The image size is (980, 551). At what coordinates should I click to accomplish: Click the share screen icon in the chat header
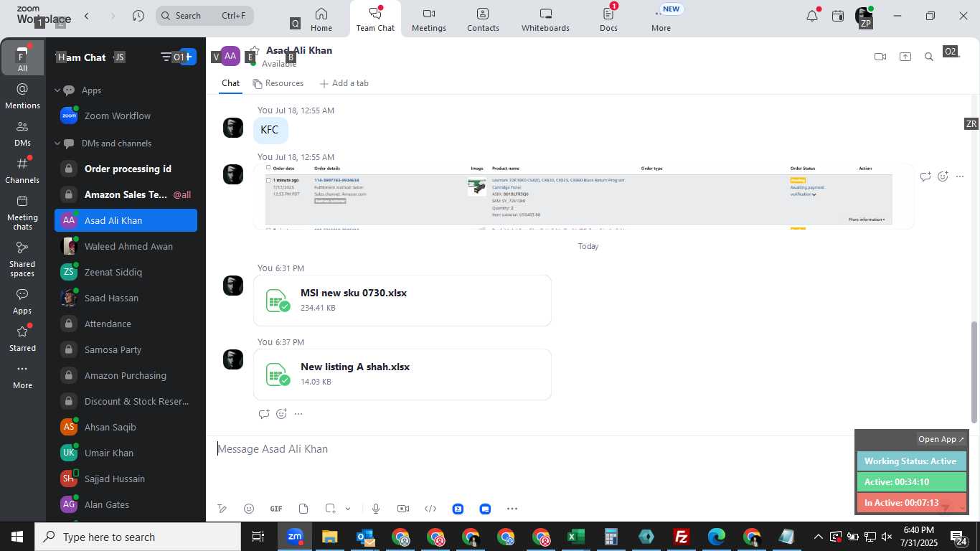coord(905,57)
